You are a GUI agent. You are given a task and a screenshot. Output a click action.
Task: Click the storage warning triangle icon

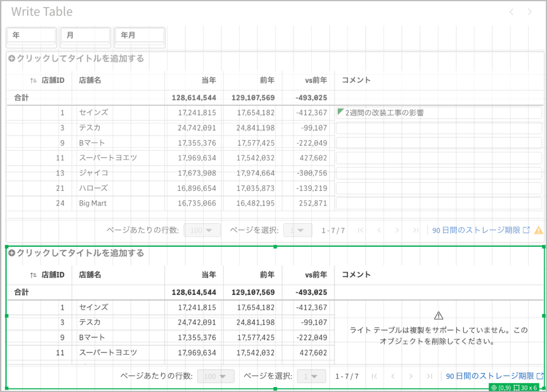point(538,230)
